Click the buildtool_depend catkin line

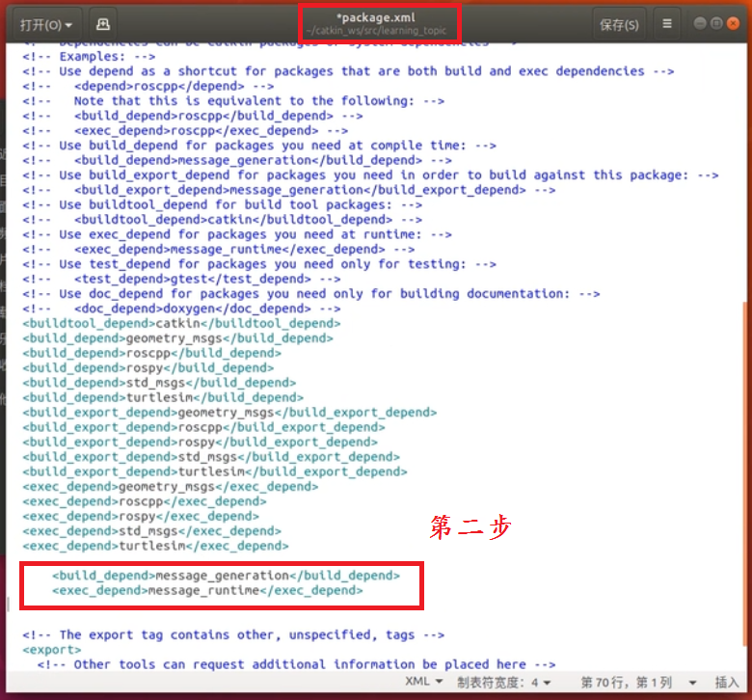[x=181, y=323]
